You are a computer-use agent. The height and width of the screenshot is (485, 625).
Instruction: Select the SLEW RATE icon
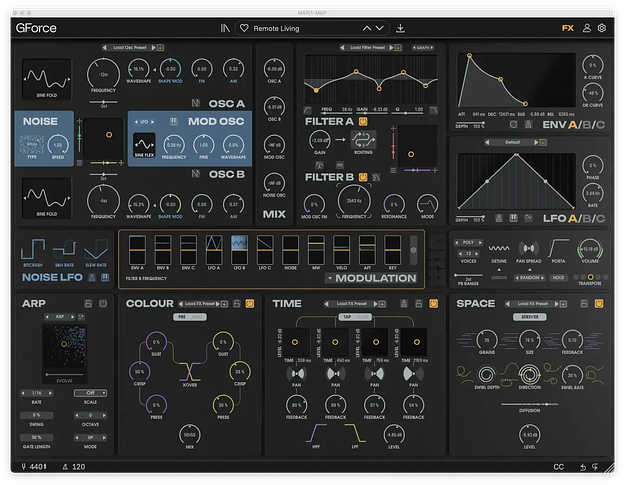[x=96, y=249]
